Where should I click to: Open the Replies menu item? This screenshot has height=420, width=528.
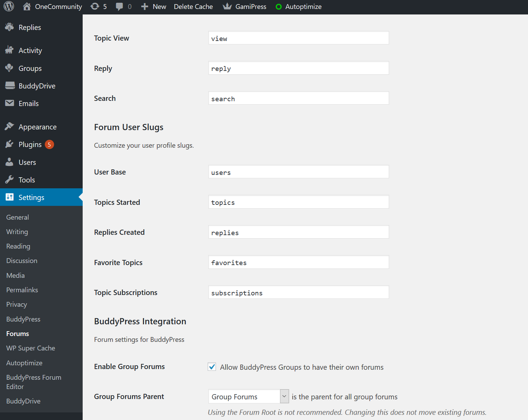[30, 27]
